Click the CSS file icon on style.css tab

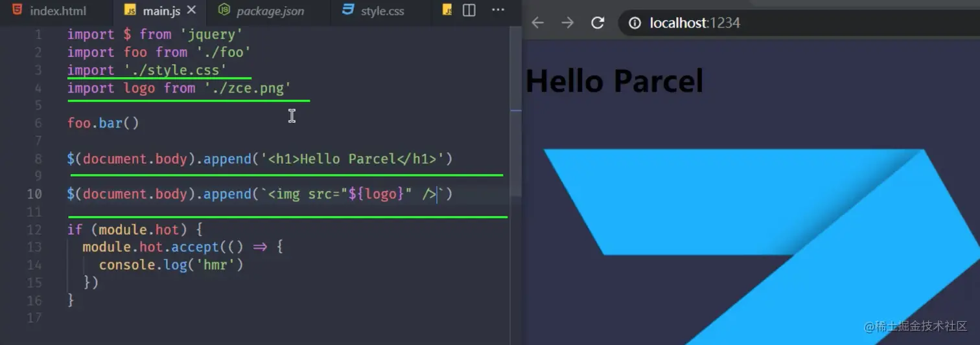click(348, 10)
